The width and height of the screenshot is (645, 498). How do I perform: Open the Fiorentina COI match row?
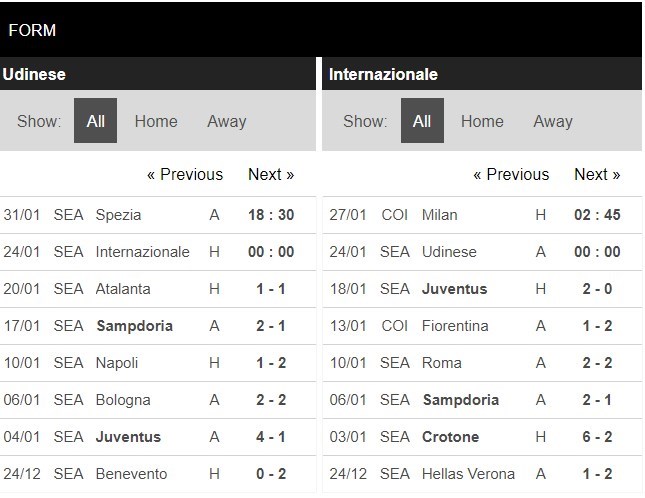click(x=455, y=326)
